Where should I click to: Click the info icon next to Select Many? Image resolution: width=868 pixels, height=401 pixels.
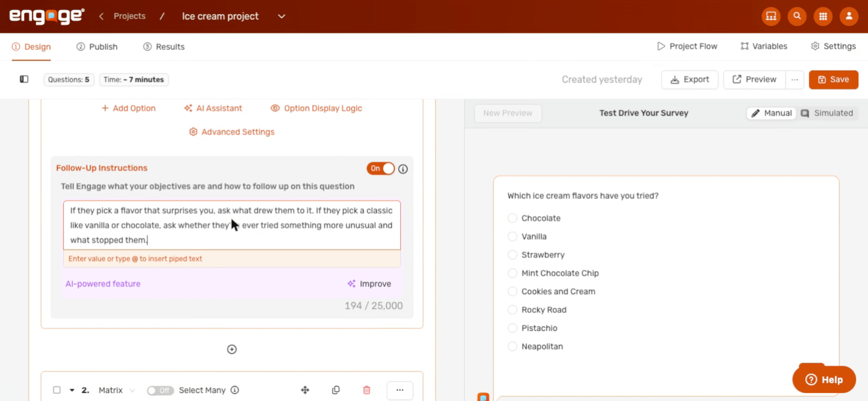coord(235,390)
